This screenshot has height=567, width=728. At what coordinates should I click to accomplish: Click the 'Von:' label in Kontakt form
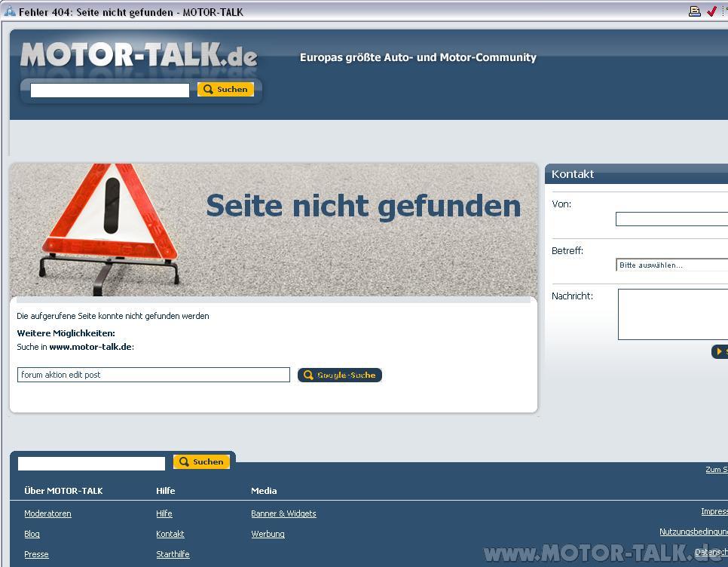pos(561,204)
